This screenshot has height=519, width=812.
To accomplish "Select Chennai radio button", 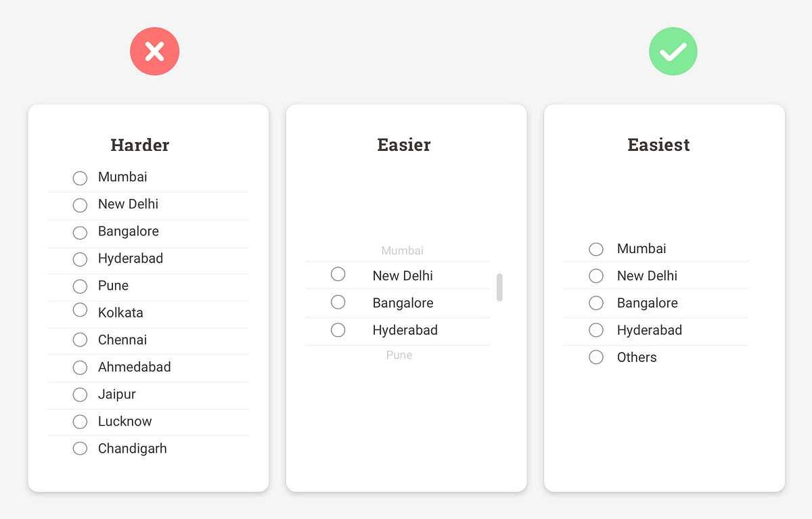I will 80,340.
